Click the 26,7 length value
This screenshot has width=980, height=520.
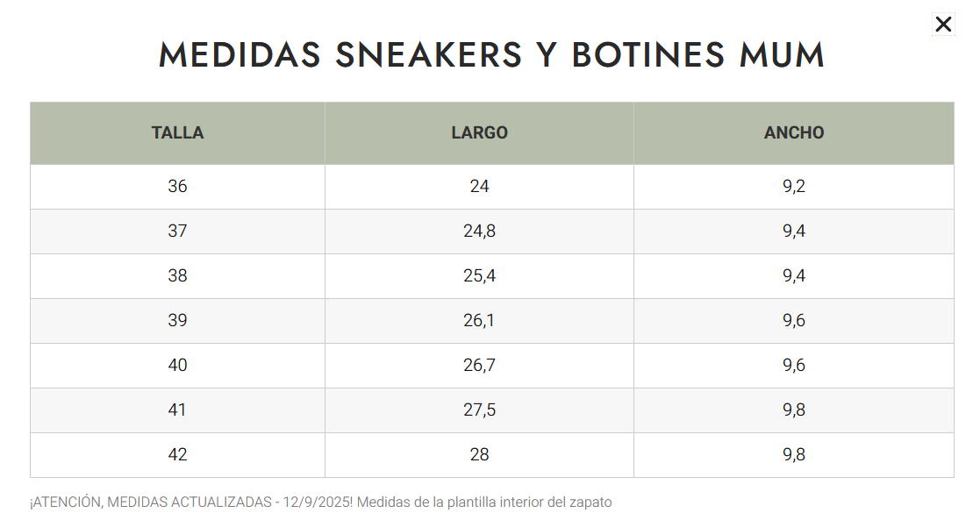pyautogui.click(x=479, y=366)
